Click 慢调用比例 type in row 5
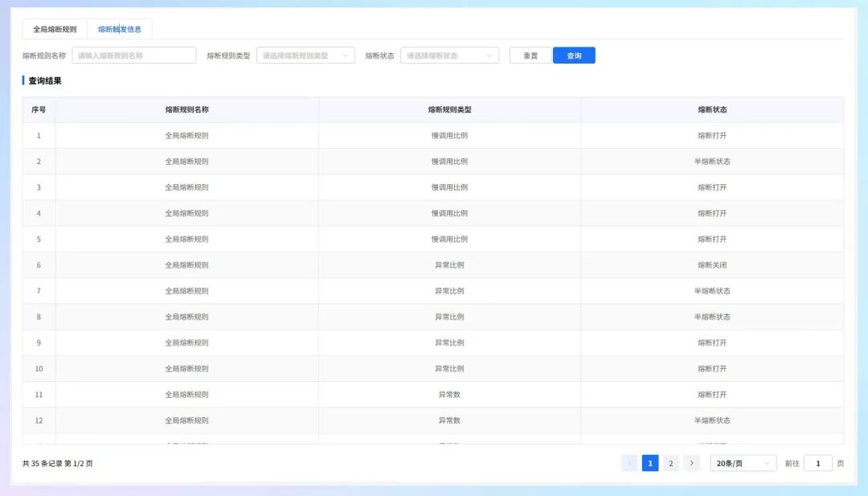868x496 pixels. [449, 239]
